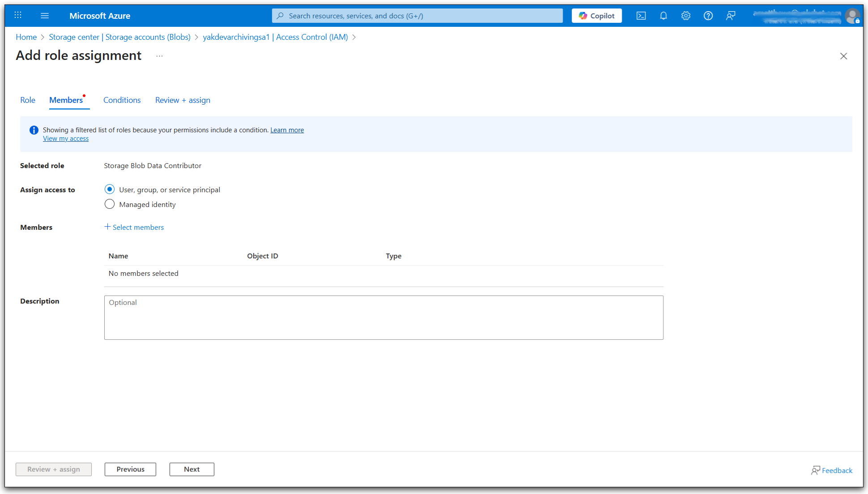Launch Cloud Shell from the top bar

(x=641, y=16)
